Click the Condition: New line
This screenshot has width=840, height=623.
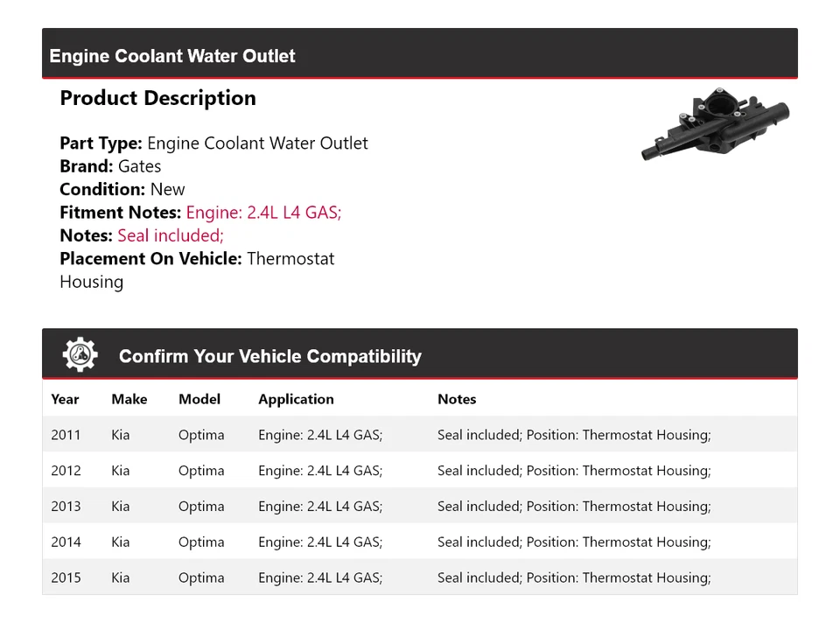click(x=122, y=189)
